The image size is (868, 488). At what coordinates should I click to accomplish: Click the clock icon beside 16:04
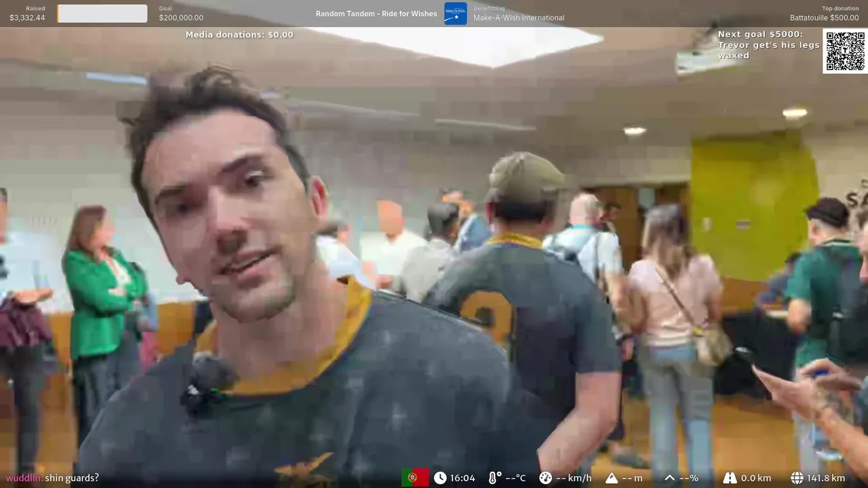point(440,478)
